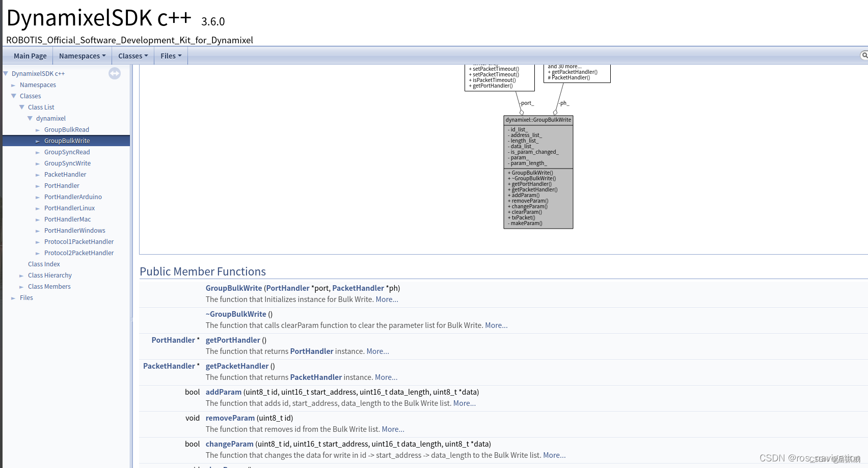Select GroupBulkRead in the tree
The height and width of the screenshot is (468, 868).
(67, 130)
